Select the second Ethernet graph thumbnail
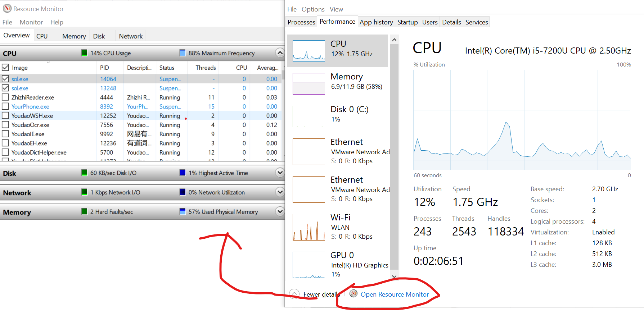 tap(309, 189)
